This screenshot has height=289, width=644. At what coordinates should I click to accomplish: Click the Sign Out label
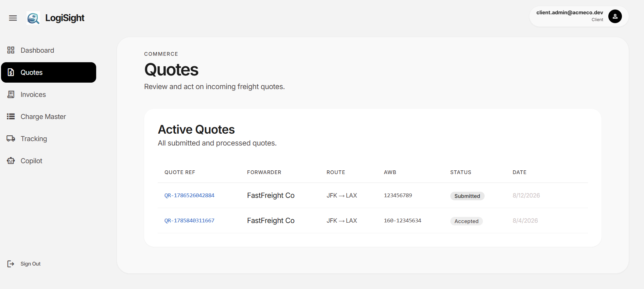31,264
